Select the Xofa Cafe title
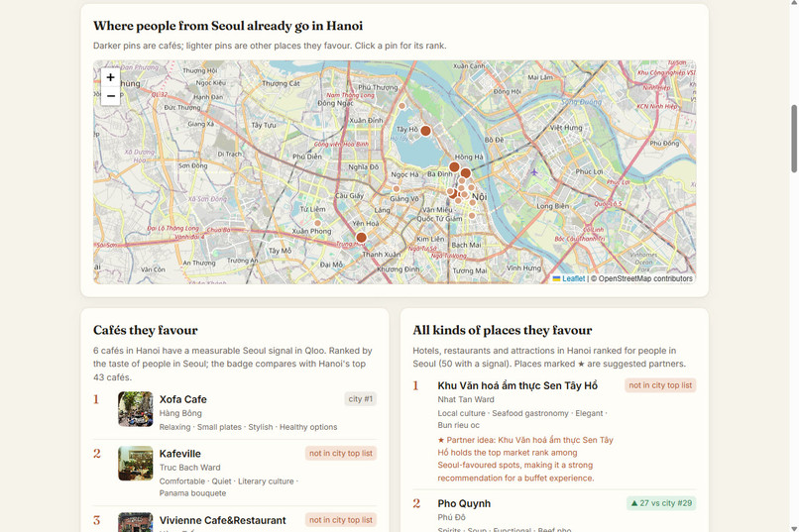 [x=183, y=399]
